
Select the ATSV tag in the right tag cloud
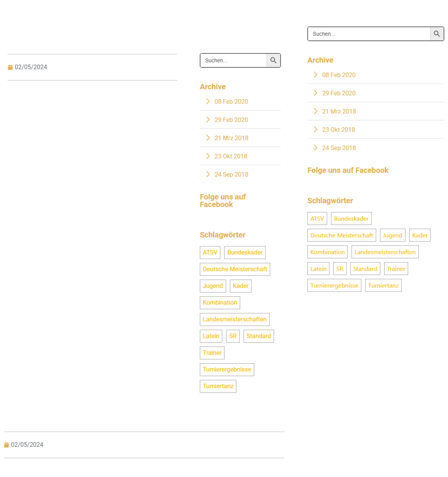pos(317,219)
